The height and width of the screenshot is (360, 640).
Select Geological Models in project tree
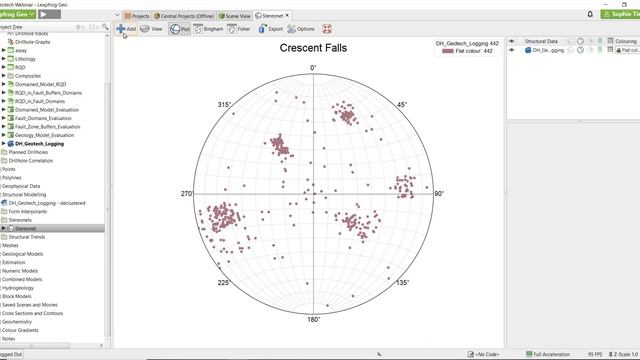[22, 254]
